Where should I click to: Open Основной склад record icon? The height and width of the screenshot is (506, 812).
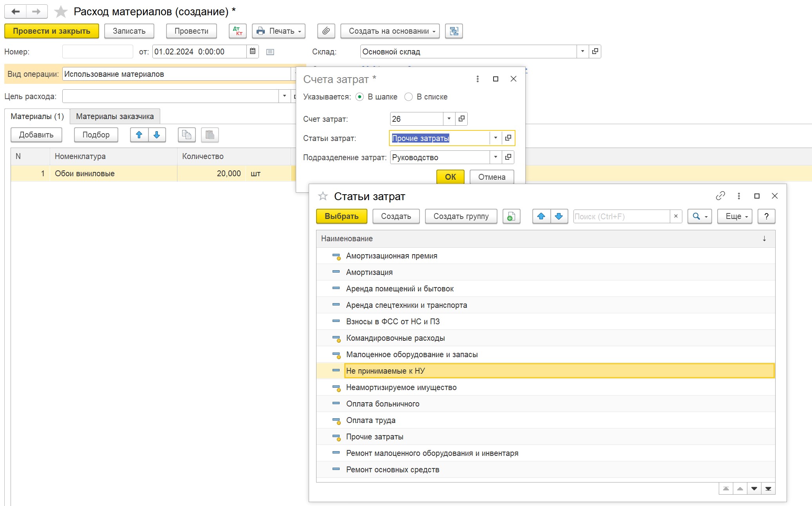[595, 51]
